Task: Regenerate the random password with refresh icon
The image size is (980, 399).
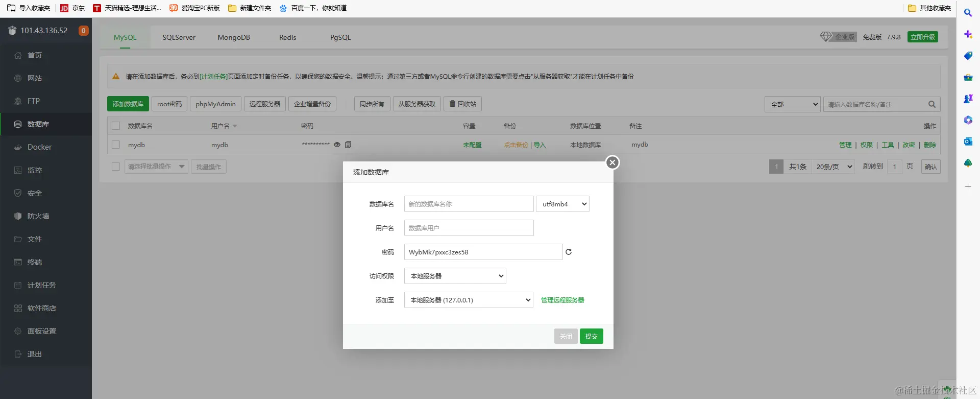Action: click(x=569, y=252)
